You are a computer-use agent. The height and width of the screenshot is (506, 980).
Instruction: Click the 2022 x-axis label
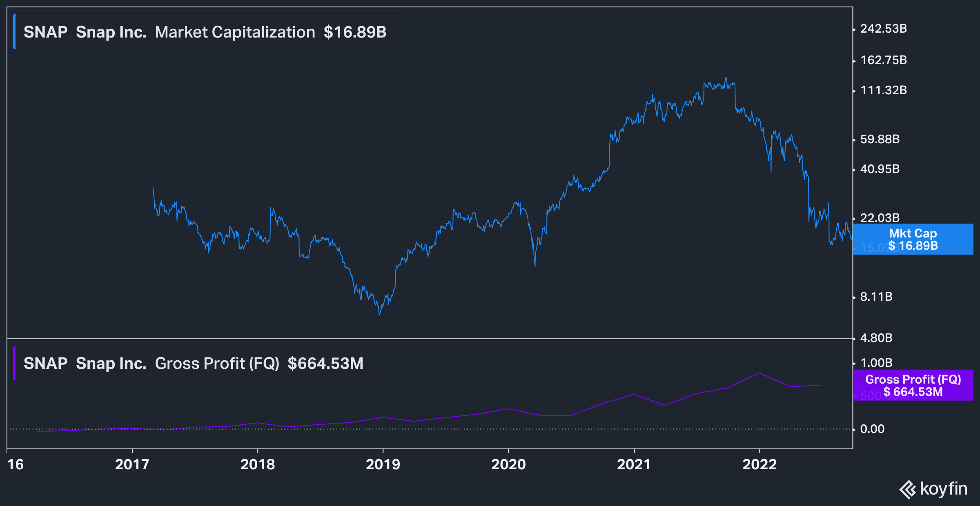(x=759, y=464)
